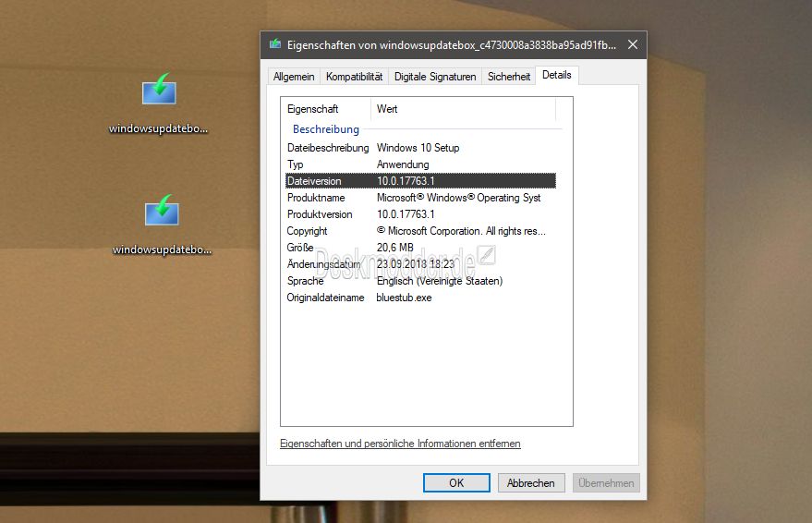The image size is (812, 523).
Task: Click the properties dialog title bar icon
Action: 275,44
